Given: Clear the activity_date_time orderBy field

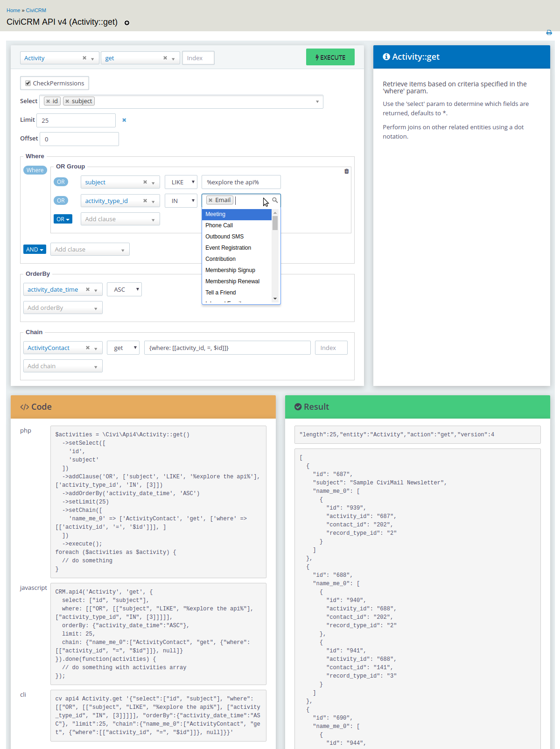Looking at the screenshot, I should pyautogui.click(x=88, y=290).
